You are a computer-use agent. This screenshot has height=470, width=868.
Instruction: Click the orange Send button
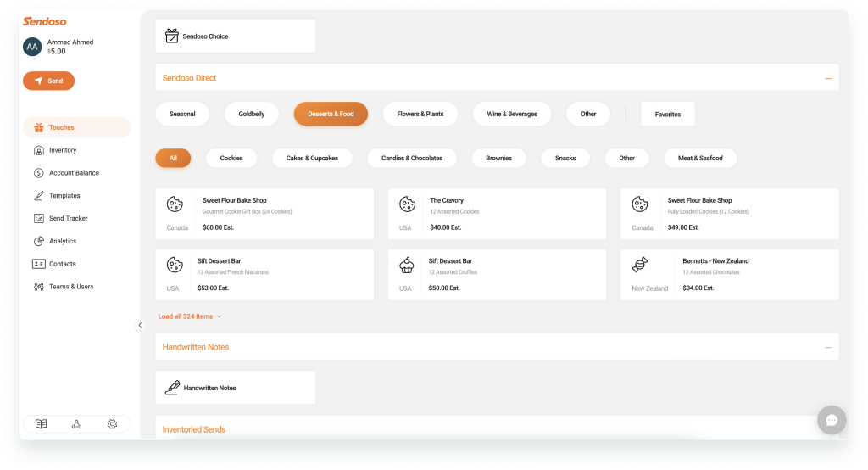(48, 81)
